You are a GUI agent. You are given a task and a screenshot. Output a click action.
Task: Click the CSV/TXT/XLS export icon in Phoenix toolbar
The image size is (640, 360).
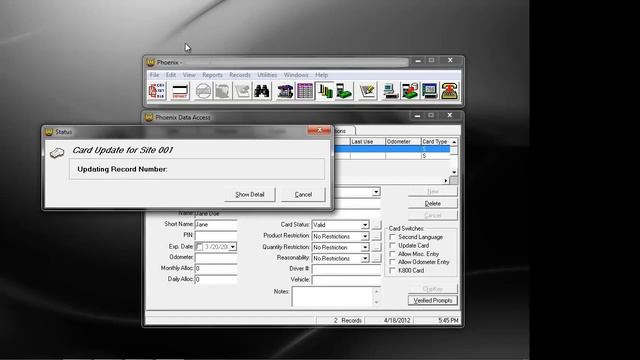157,91
